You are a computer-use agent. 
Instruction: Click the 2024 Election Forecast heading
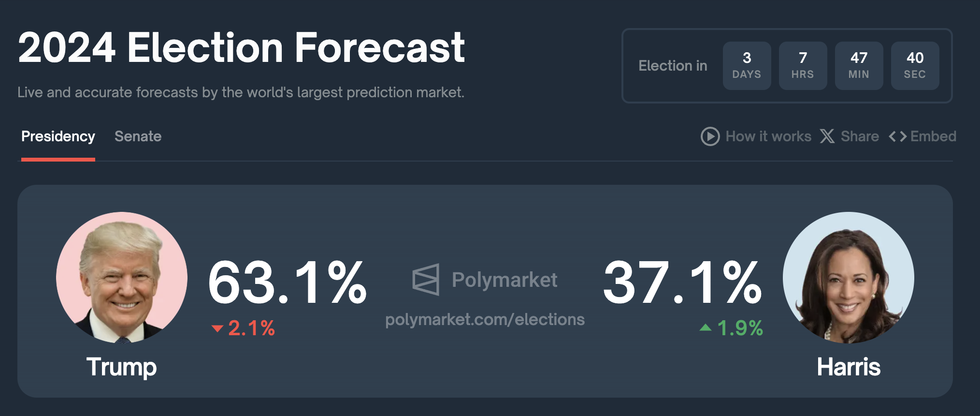241,48
